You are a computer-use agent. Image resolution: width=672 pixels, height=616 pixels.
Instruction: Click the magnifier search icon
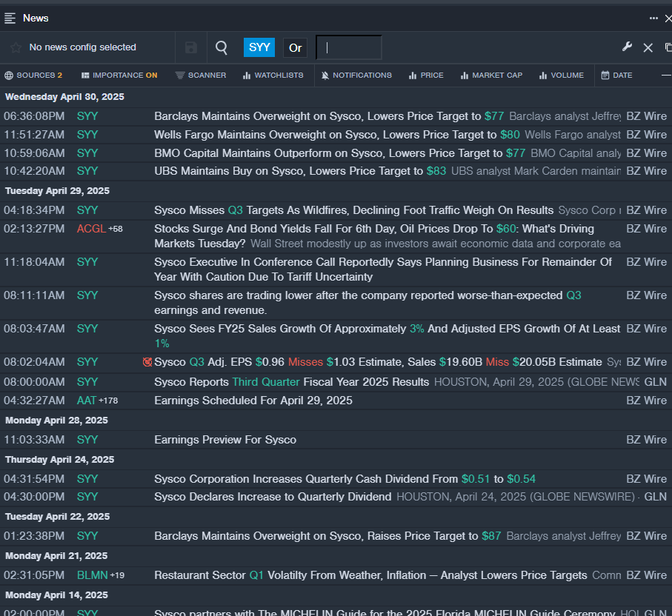coord(221,47)
